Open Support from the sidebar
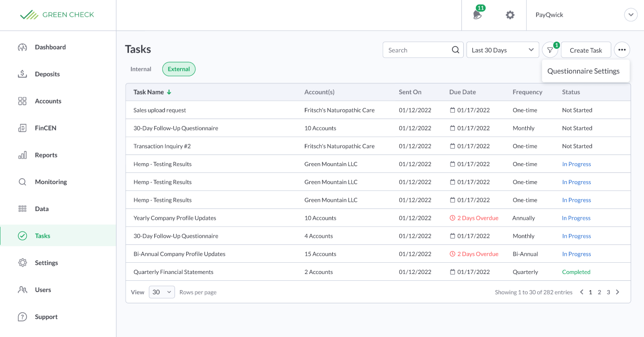 pyautogui.click(x=45, y=316)
